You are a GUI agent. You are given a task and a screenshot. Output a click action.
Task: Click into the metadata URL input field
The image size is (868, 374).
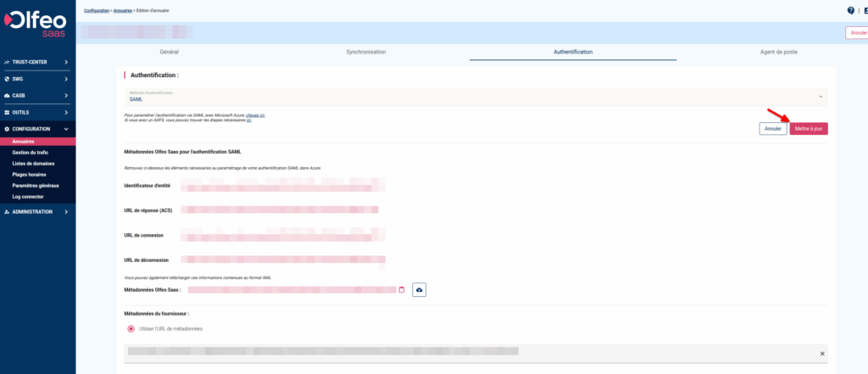[466, 352]
